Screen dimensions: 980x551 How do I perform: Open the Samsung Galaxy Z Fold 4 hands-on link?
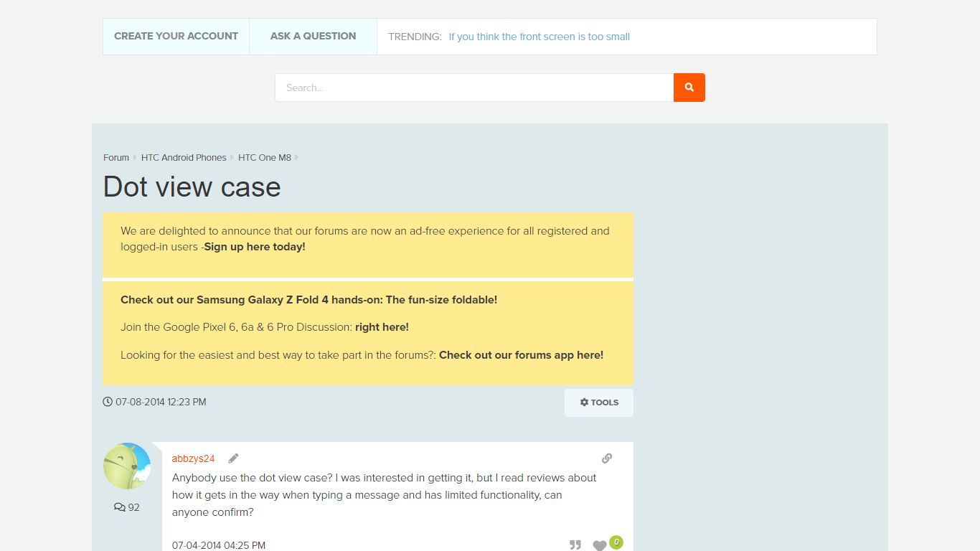(308, 300)
